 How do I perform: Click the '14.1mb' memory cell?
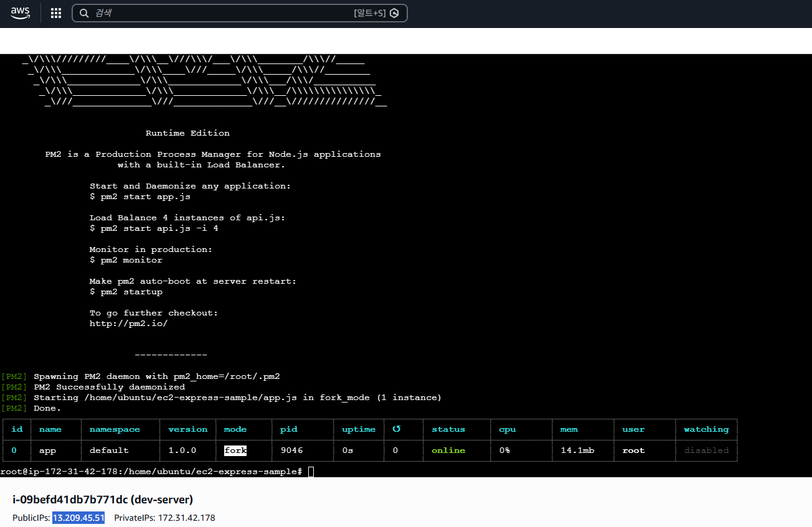click(x=578, y=450)
